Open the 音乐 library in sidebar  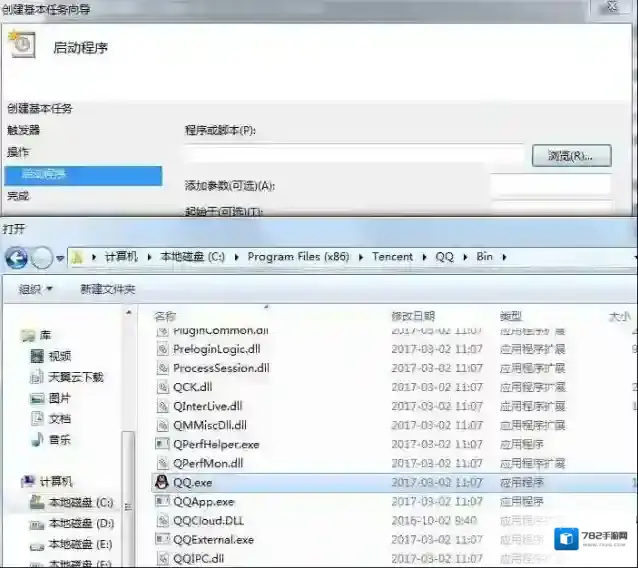point(60,439)
